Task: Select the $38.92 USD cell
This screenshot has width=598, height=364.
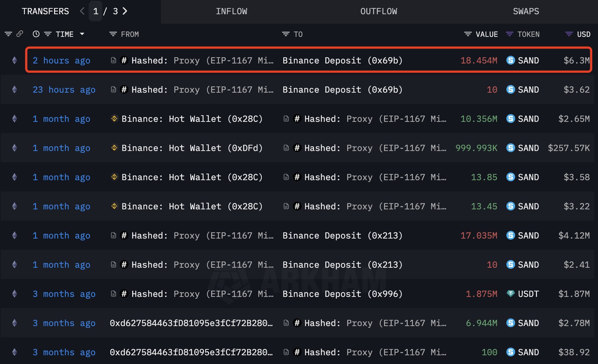Action: [x=574, y=352]
